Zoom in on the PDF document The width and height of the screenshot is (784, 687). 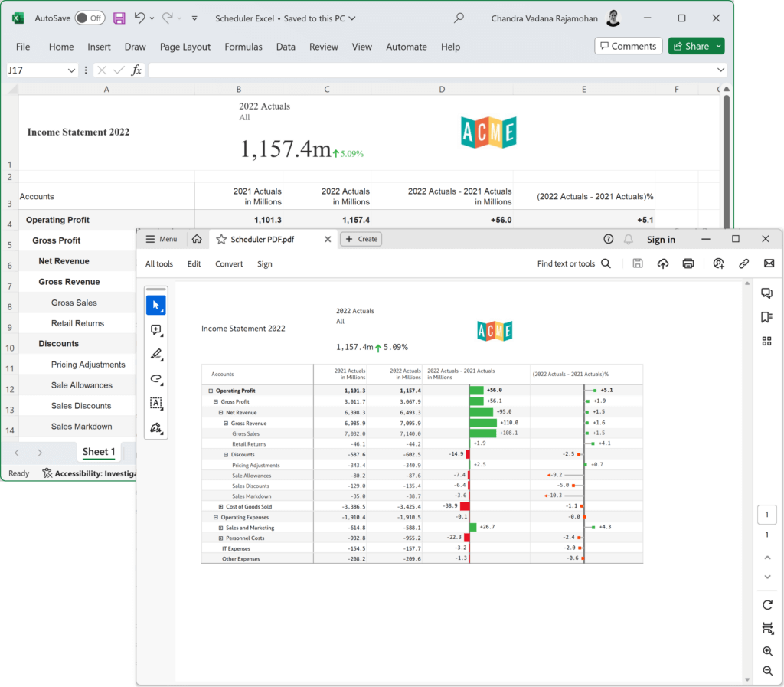(766, 651)
